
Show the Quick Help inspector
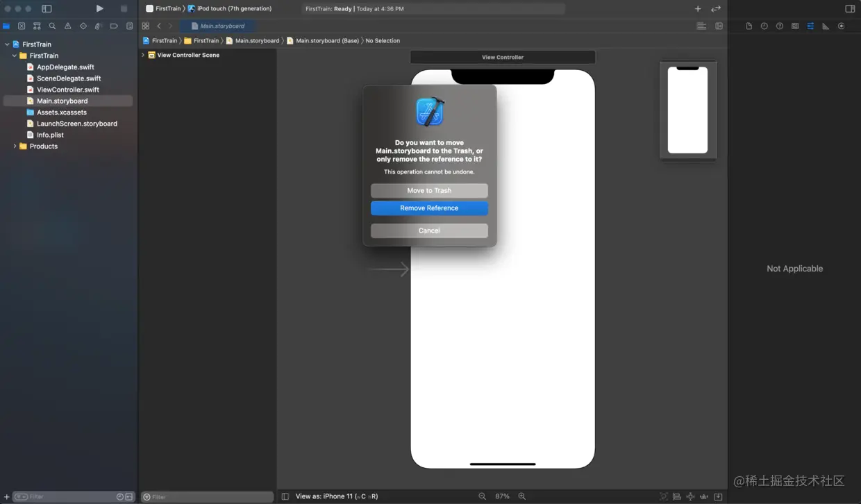pyautogui.click(x=780, y=26)
